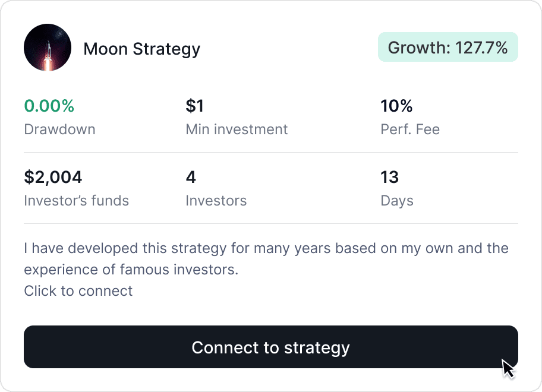
Task: Click the divider line below the Drawdown row
Action: point(271,153)
